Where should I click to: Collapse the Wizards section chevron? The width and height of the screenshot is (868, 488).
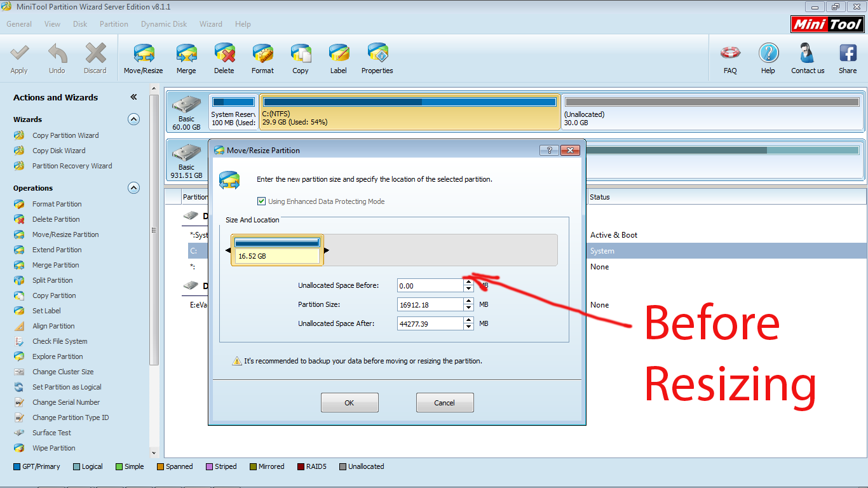(133, 119)
